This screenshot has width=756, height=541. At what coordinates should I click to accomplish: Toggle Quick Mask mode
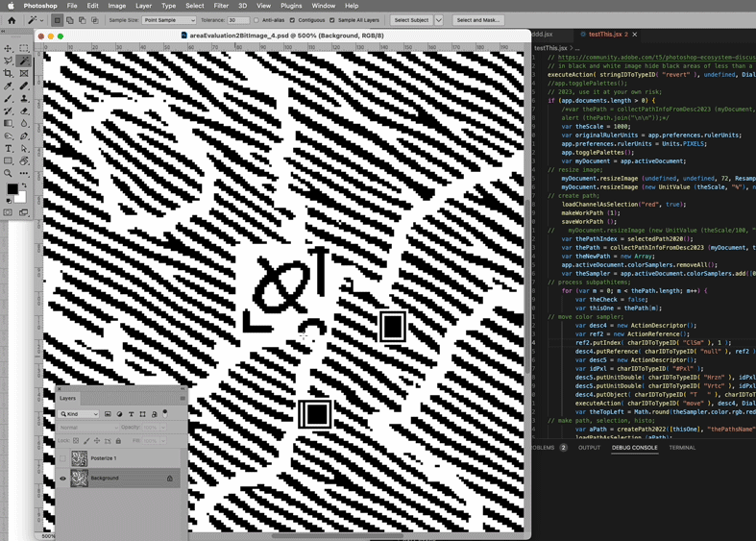pyautogui.click(x=9, y=212)
